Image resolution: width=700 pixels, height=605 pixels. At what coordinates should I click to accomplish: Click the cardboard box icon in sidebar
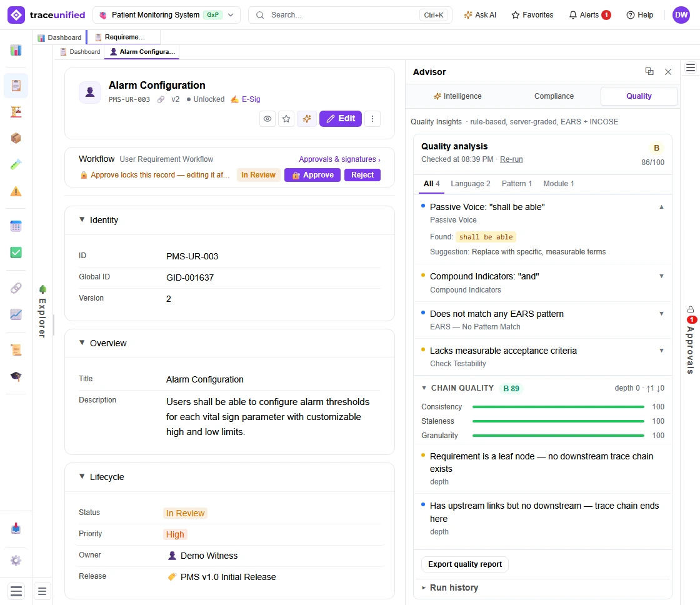pos(16,138)
